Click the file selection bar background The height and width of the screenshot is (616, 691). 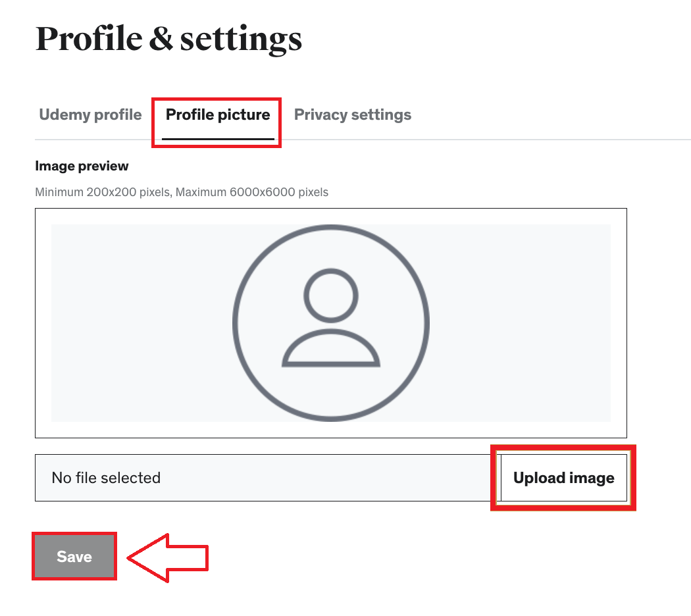296,478
